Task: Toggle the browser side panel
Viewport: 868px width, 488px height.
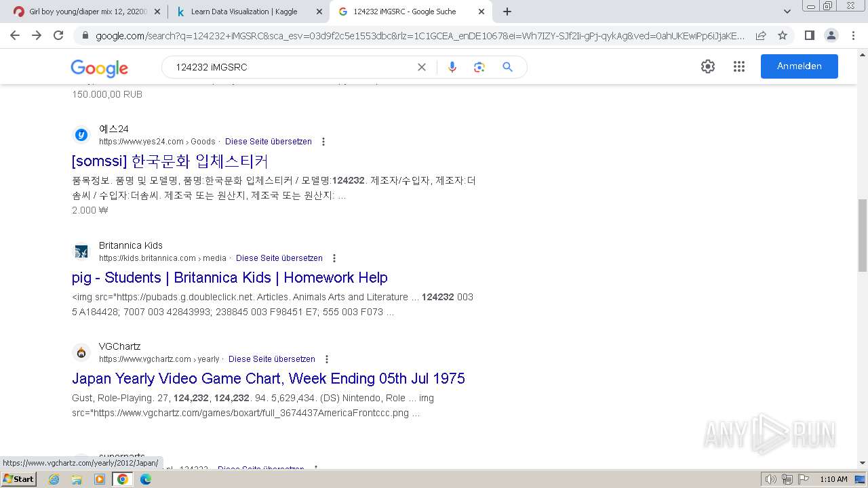Action: click(x=809, y=35)
